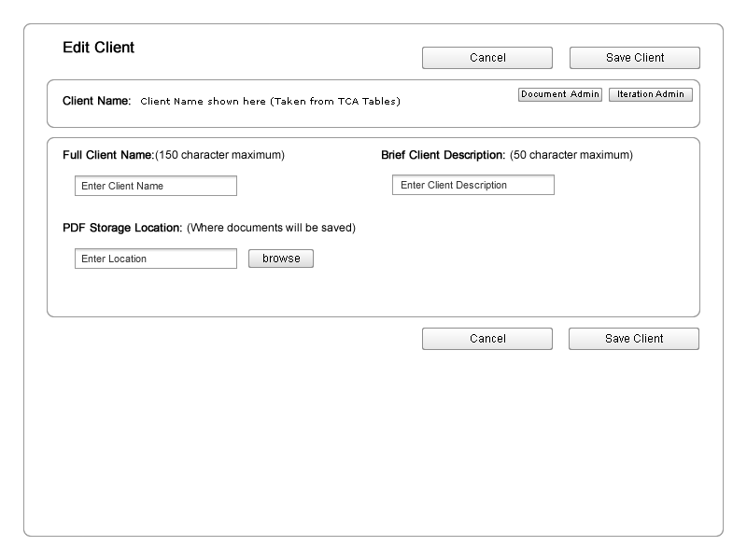Image resolution: width=747 pixels, height=560 pixels.
Task: Click the top Cancel button
Action: pyautogui.click(x=486, y=58)
